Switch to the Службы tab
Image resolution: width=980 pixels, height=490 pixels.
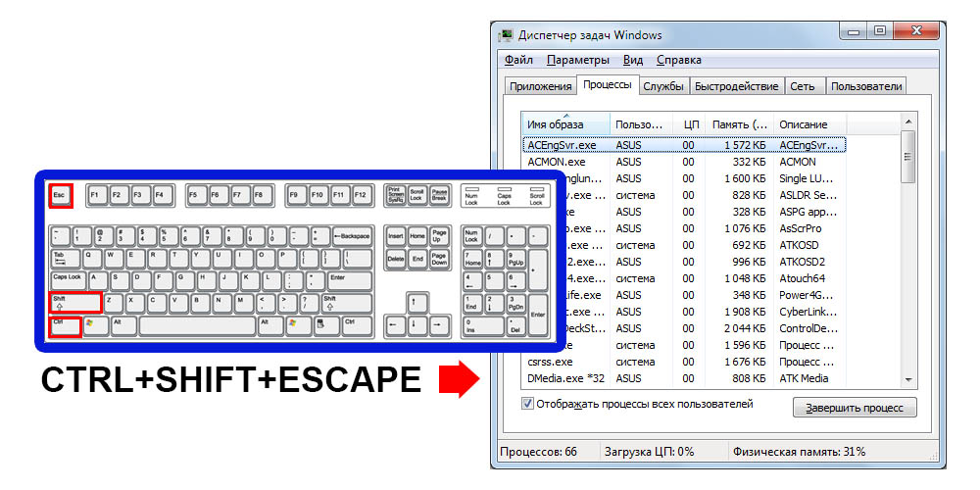663,86
